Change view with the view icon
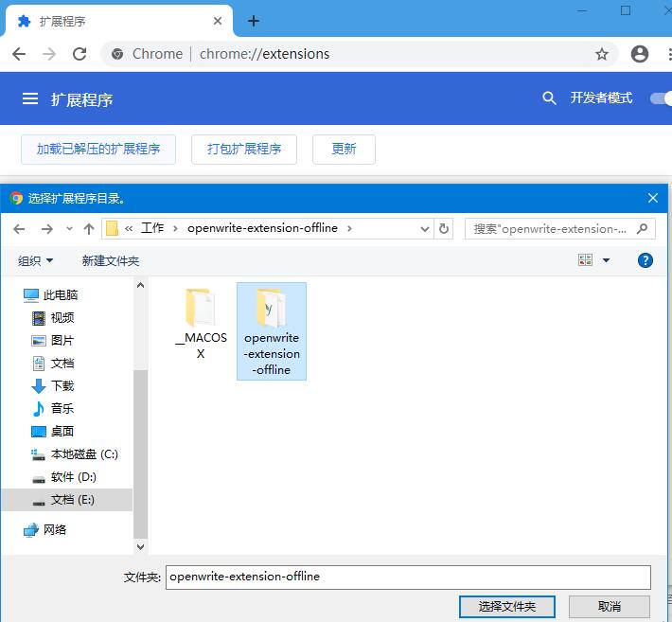Image resolution: width=672 pixels, height=622 pixels. tap(585, 259)
